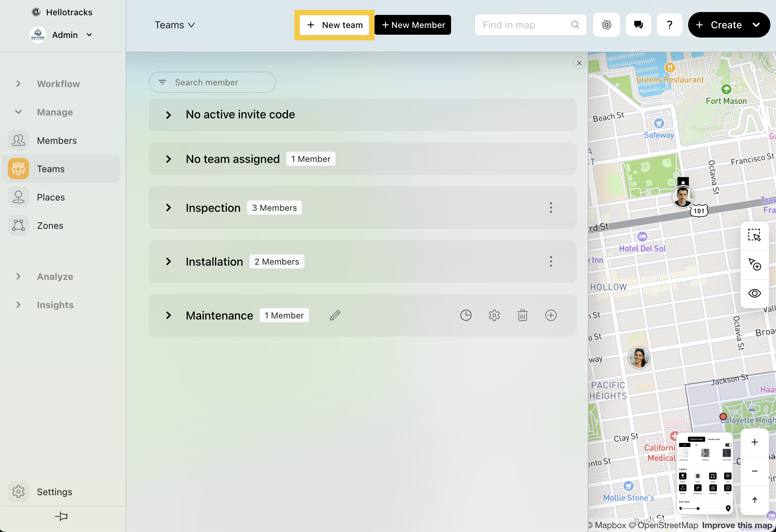The image size is (776, 532).
Task: Toggle map visibility eye icon
Action: [754, 293]
